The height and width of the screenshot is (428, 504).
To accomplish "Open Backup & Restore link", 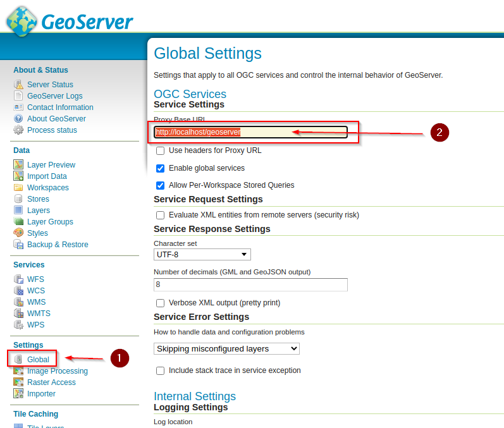I will point(58,245).
